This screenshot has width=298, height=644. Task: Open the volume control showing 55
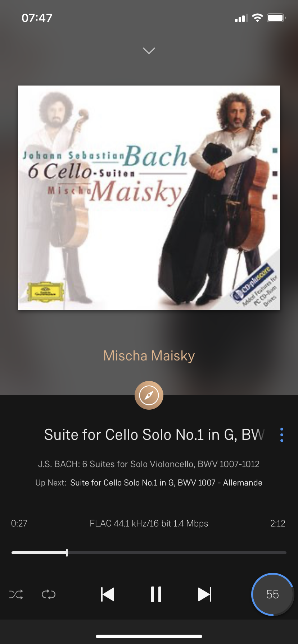(272, 594)
